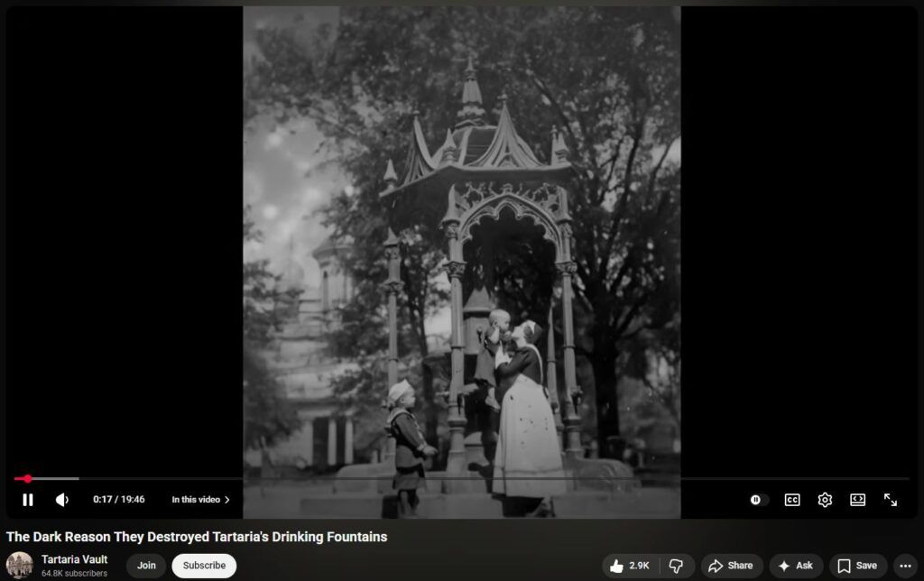The height and width of the screenshot is (581, 924).
Task: Open the Ask AI assistant
Action: (795, 566)
